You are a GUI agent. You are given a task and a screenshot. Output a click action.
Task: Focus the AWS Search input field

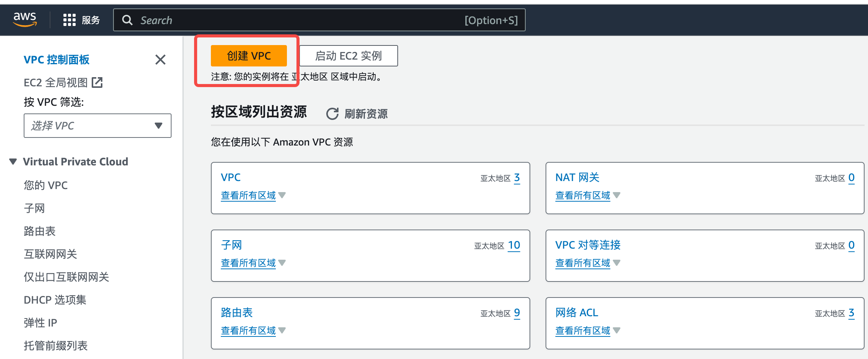click(319, 20)
